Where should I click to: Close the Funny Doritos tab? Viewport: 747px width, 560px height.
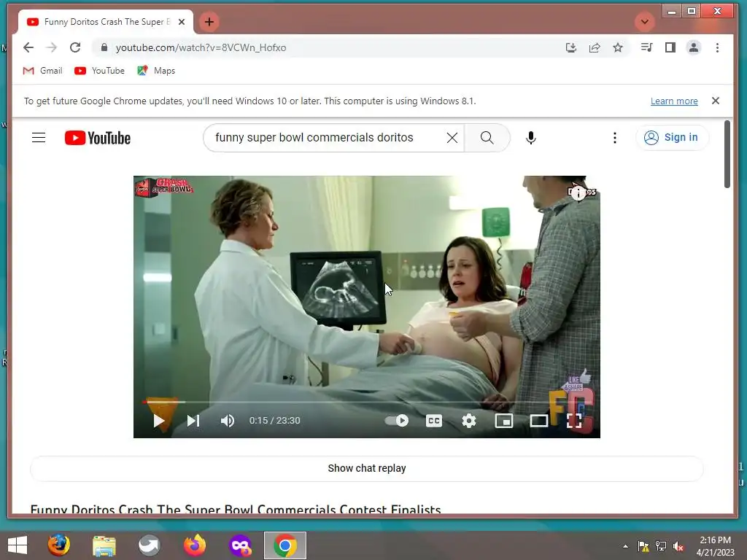tap(182, 22)
